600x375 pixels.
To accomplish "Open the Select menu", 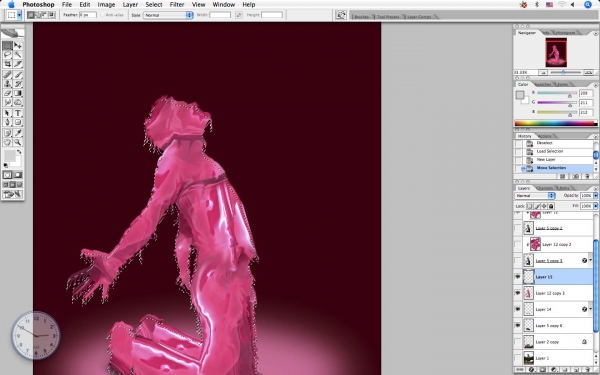I will point(154,5).
